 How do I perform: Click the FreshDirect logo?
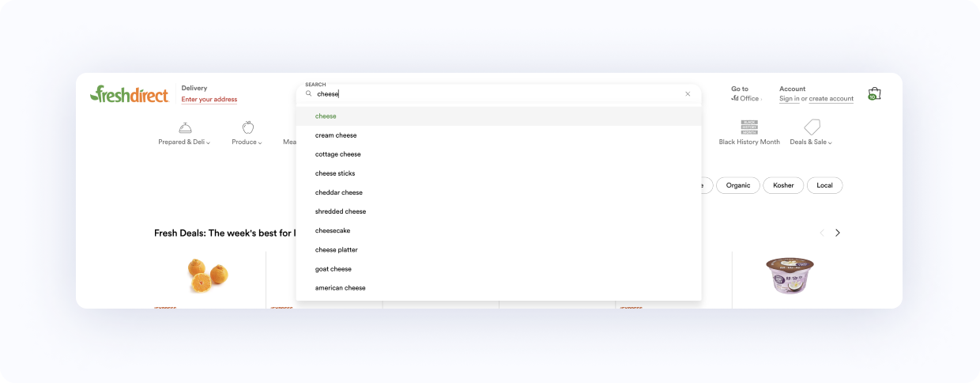[x=129, y=95]
